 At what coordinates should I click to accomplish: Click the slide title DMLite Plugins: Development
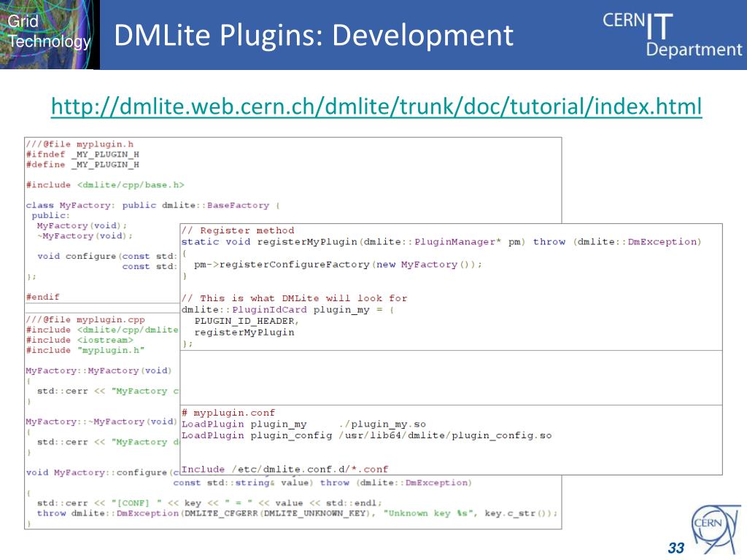[314, 36]
